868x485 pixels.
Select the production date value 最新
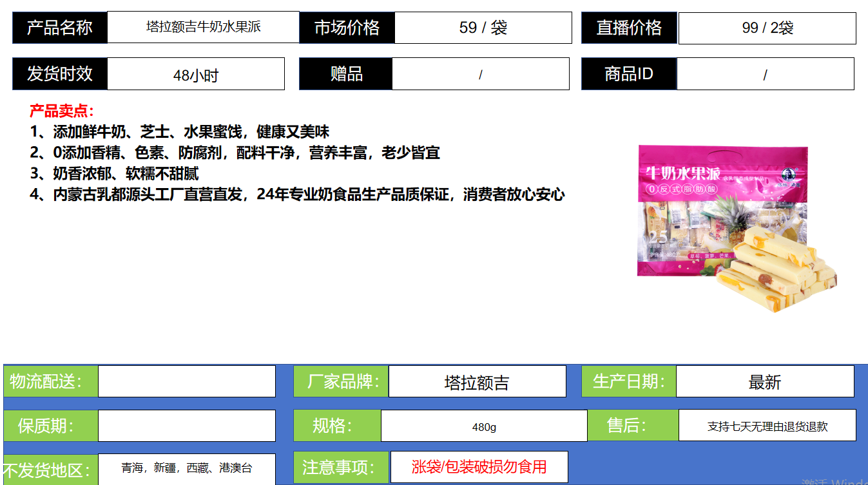(764, 382)
